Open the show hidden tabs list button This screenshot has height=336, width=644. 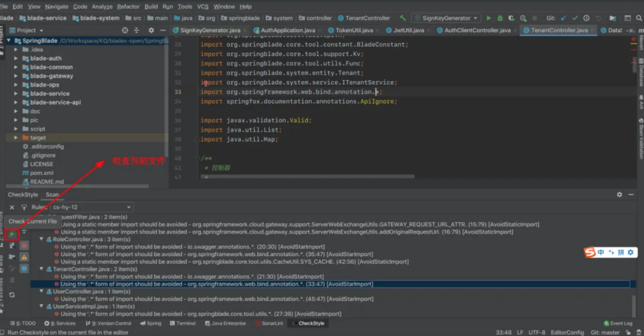point(630,30)
